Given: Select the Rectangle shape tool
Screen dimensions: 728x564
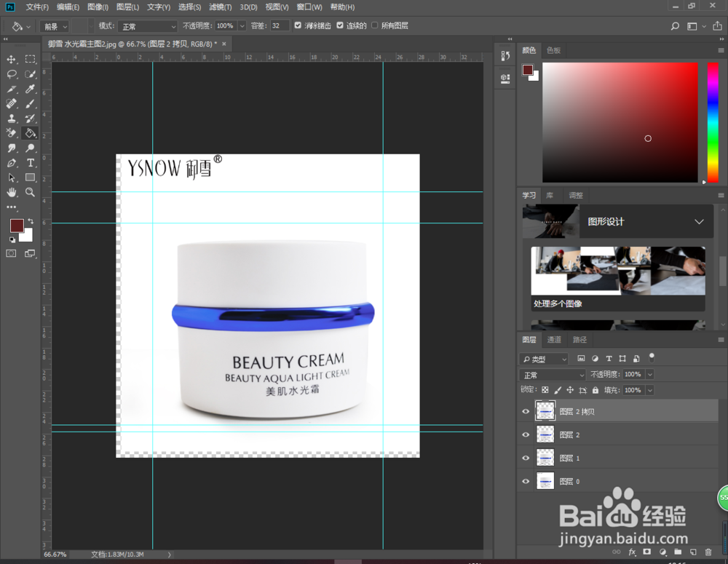Looking at the screenshot, I should point(30,178).
